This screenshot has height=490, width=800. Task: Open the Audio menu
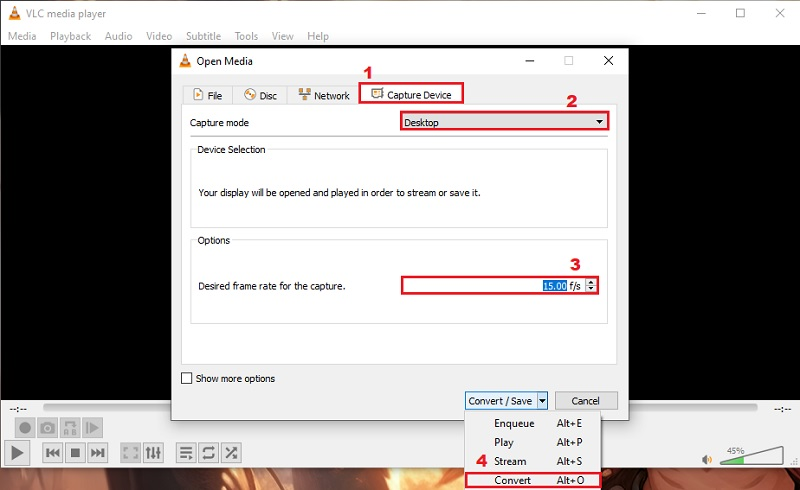pyautogui.click(x=118, y=36)
